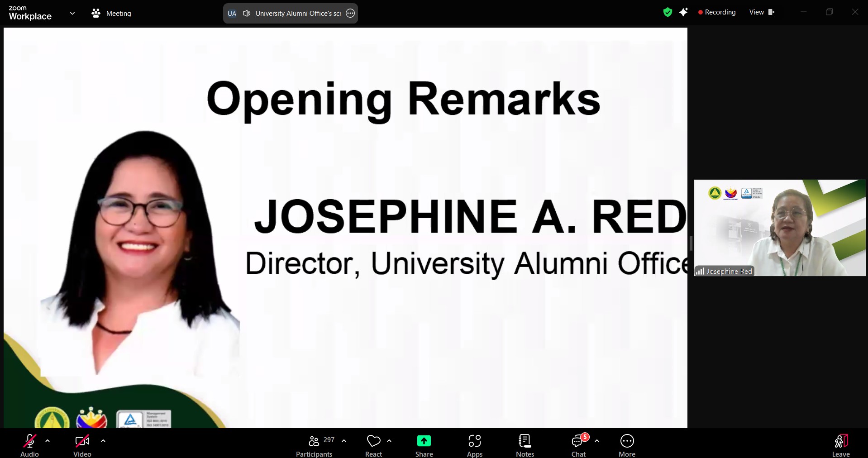Viewport: 868px width, 458px height.
Task: Open Zoom Workplace dropdown chevron
Action: tap(72, 14)
